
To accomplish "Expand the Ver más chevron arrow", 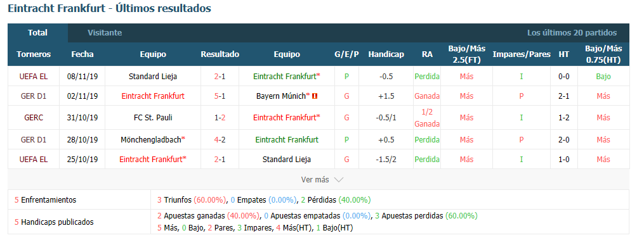I will coord(339,180).
